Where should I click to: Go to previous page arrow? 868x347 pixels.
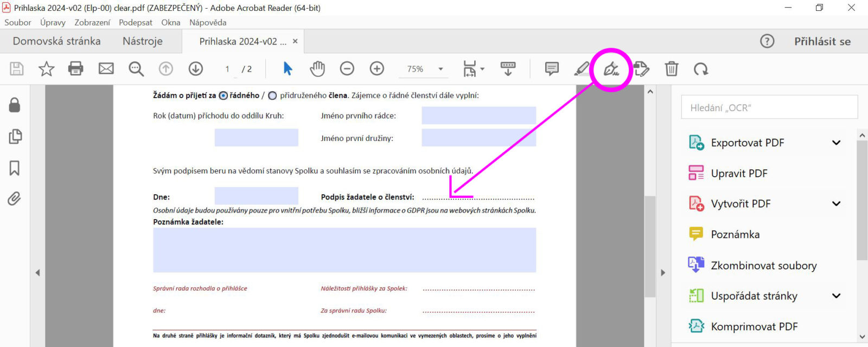click(x=166, y=69)
